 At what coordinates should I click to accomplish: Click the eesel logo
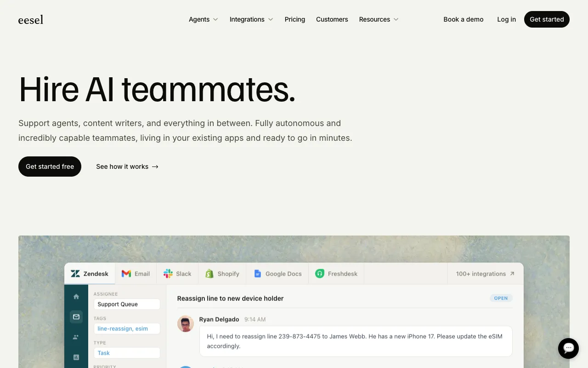point(31,19)
